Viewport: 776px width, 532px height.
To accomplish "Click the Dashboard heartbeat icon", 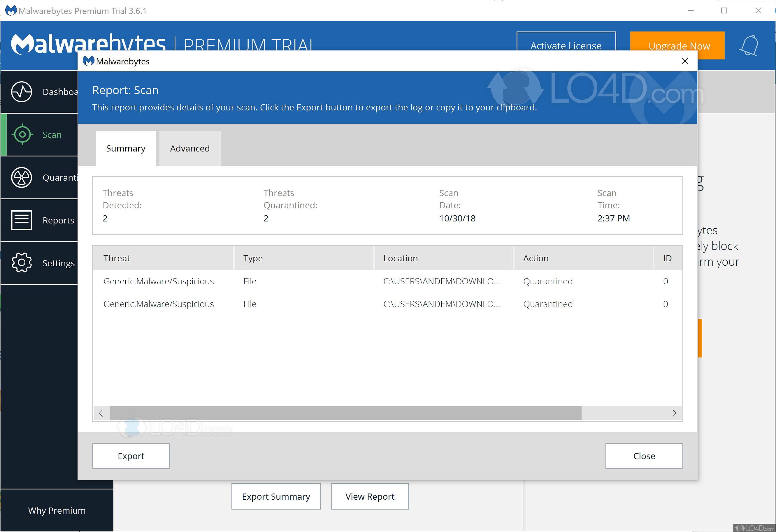I will (21, 91).
